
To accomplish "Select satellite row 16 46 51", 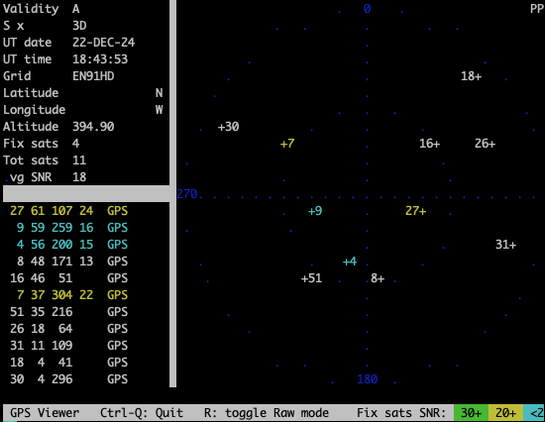I will tap(69, 278).
